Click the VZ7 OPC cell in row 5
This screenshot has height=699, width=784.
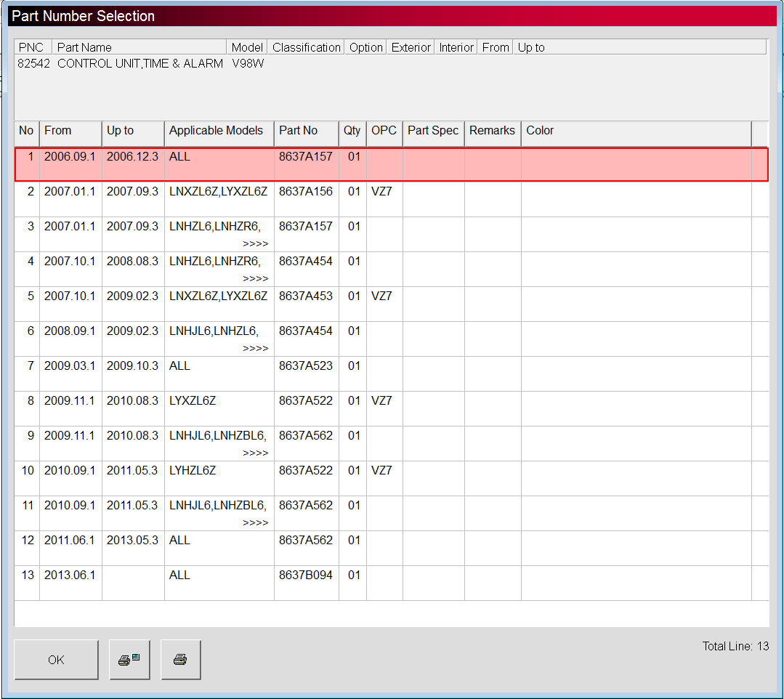click(x=381, y=296)
